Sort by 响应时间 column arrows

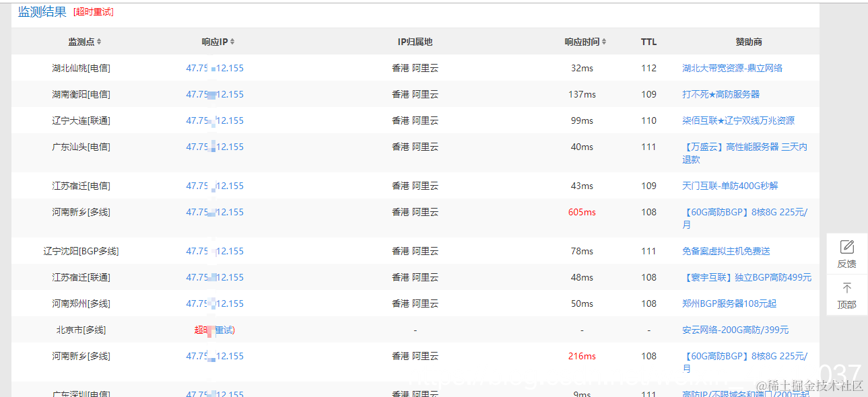pyautogui.click(x=604, y=42)
